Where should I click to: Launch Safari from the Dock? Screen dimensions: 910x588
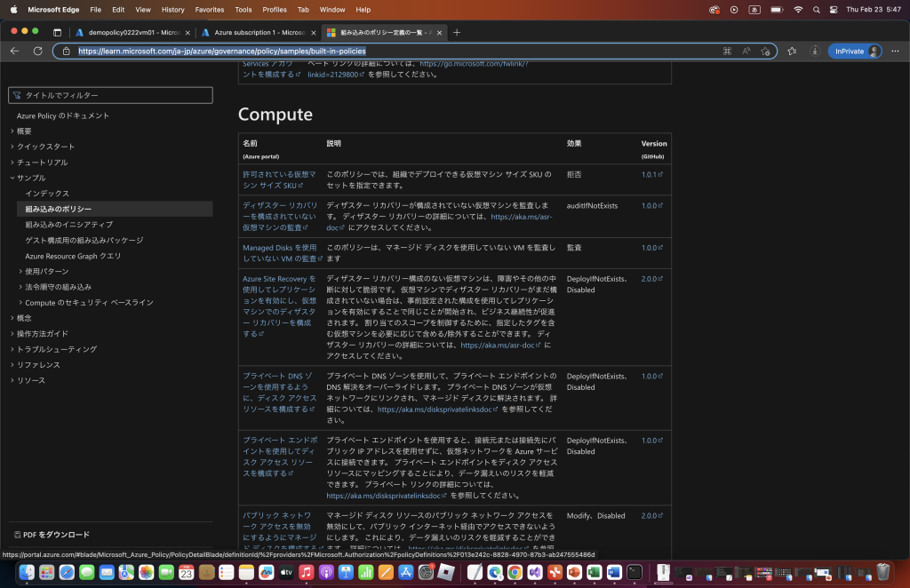coord(67,572)
